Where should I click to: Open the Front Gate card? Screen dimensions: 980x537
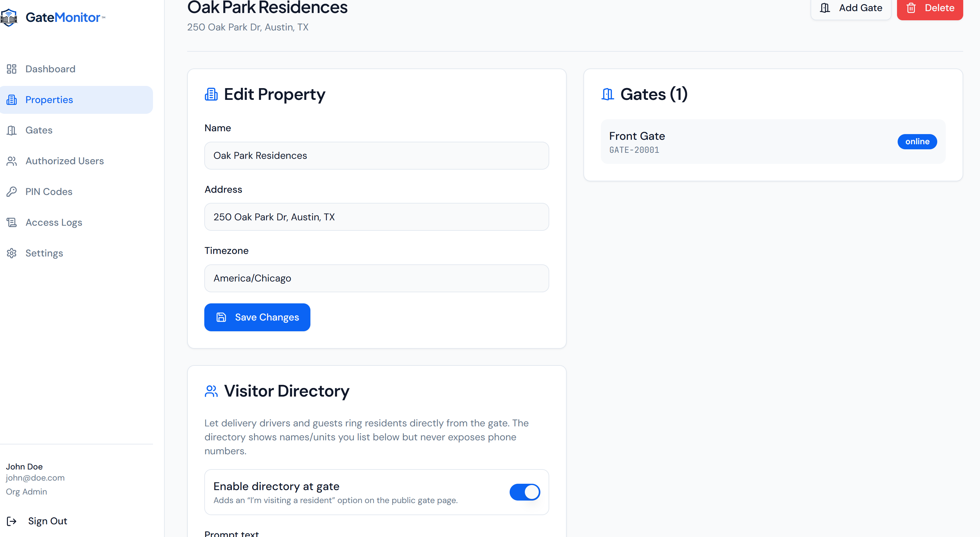(x=773, y=142)
